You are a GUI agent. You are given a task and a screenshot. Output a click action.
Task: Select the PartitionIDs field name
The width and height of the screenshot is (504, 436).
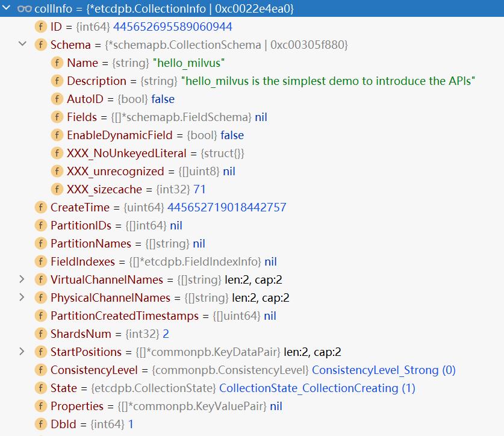[81, 226]
